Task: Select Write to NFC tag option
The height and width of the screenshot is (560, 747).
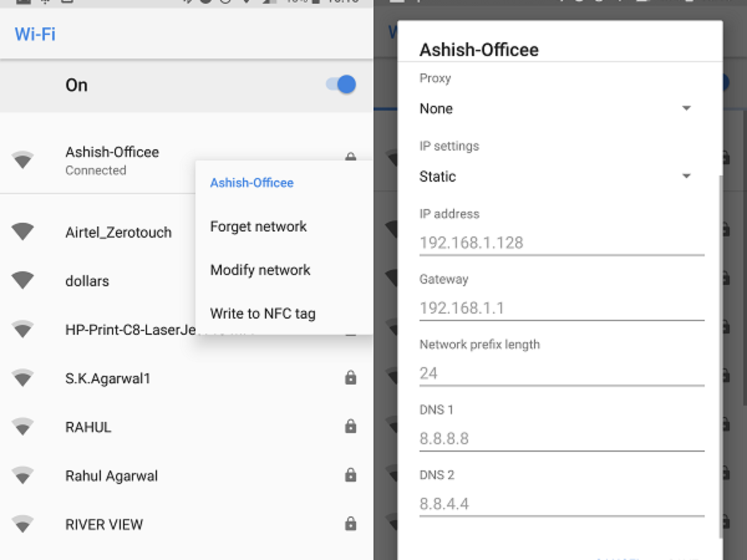Action: (263, 314)
